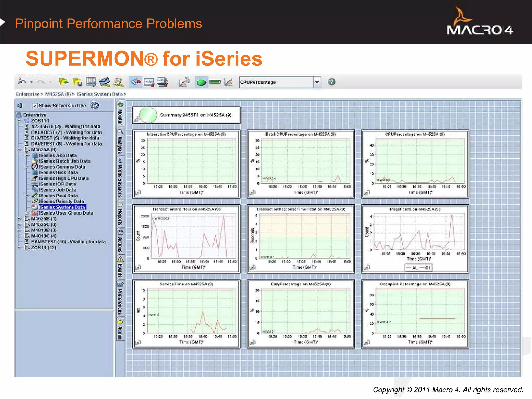Click the refresh arrows icon beside Show Servers

(x=95, y=105)
